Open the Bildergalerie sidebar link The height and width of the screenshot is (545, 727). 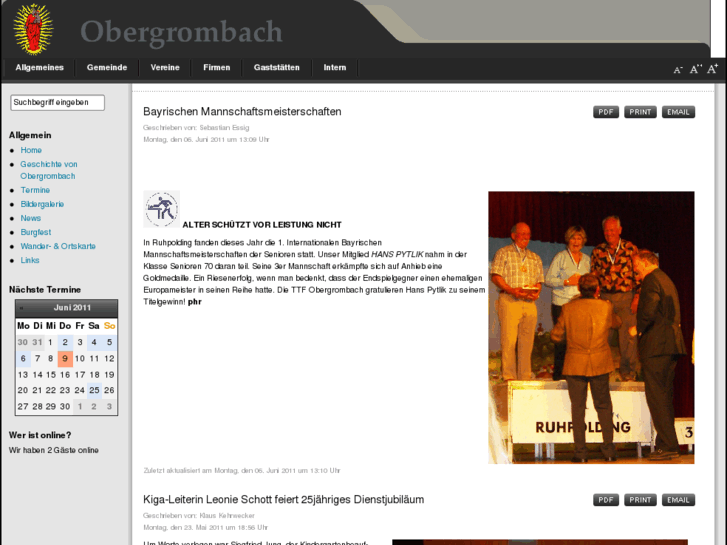pos(42,204)
